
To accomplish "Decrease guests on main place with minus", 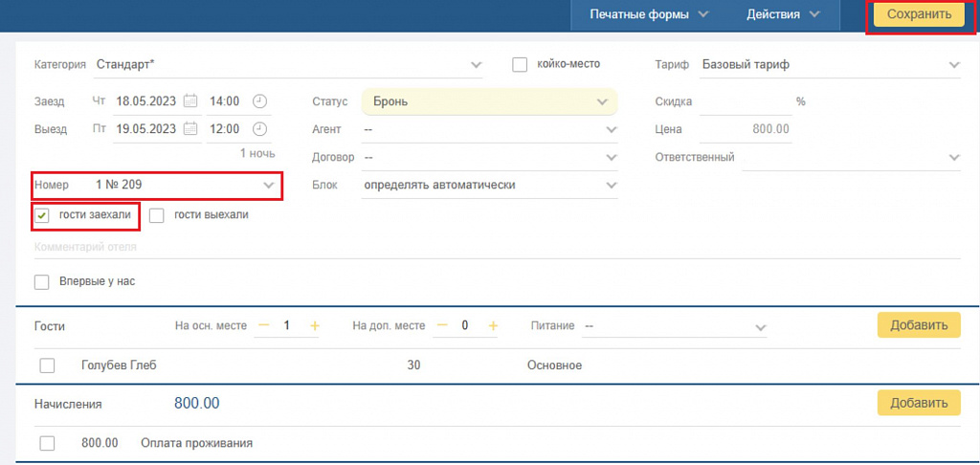I will coord(264,325).
